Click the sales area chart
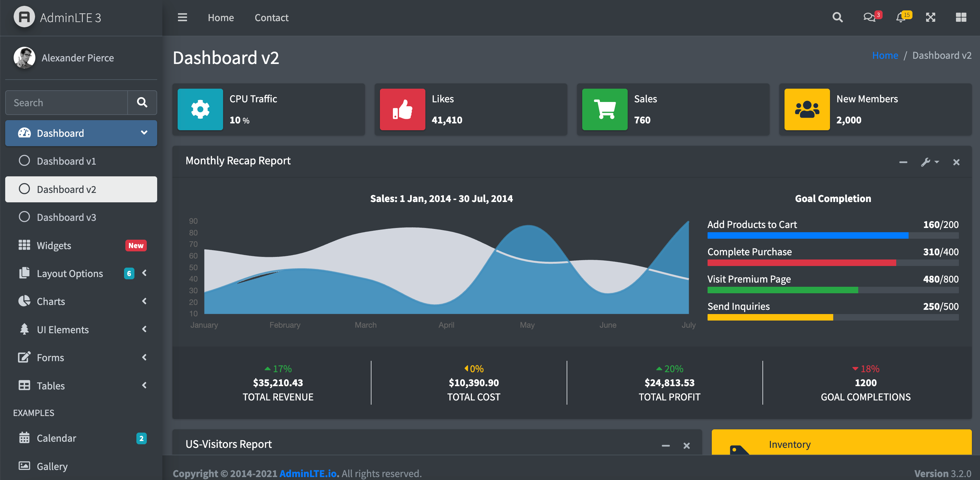The height and width of the screenshot is (480, 980). 441,272
